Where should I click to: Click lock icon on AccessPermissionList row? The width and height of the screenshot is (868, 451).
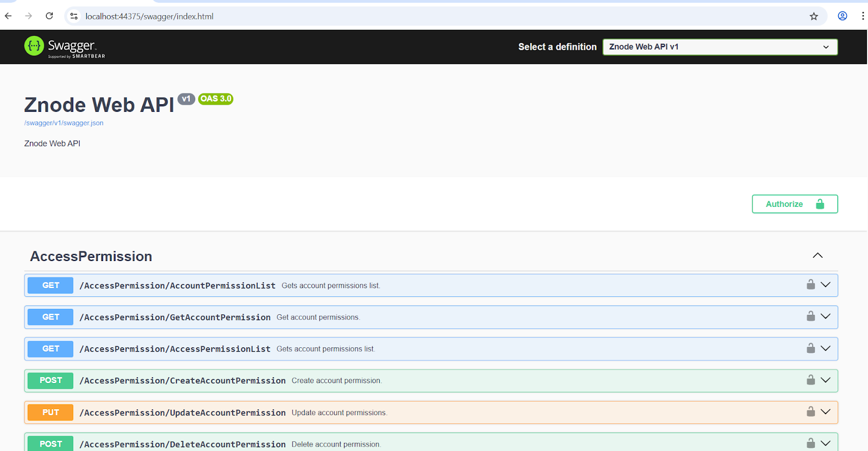tap(810, 348)
